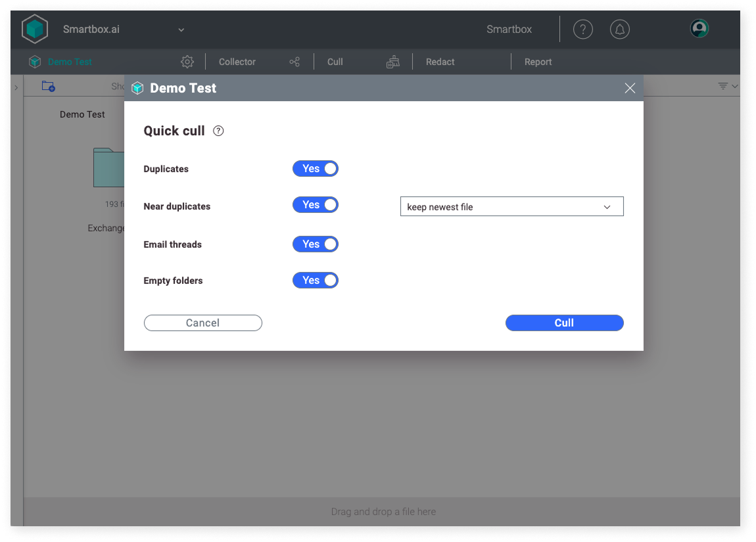Image resolution: width=756 pixels, height=542 pixels.
Task: Toggle Empty folders off
Action: (315, 280)
